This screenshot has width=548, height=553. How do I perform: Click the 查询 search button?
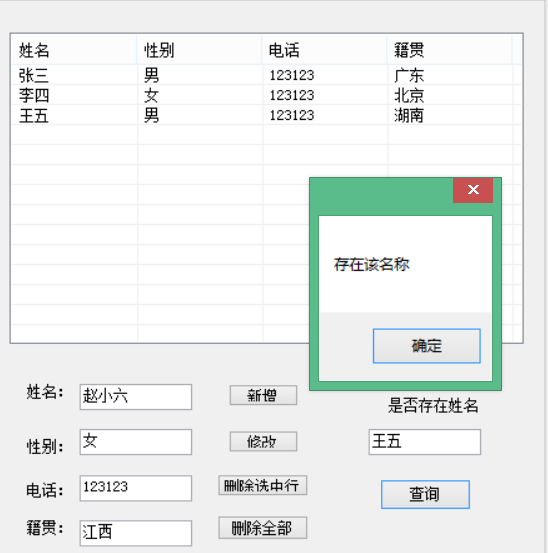(425, 494)
